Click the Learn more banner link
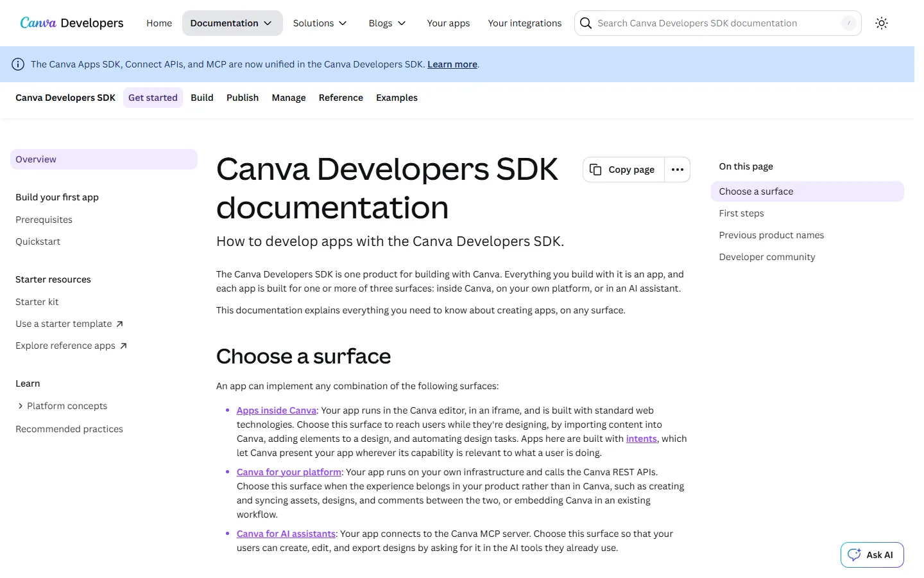 tap(452, 64)
